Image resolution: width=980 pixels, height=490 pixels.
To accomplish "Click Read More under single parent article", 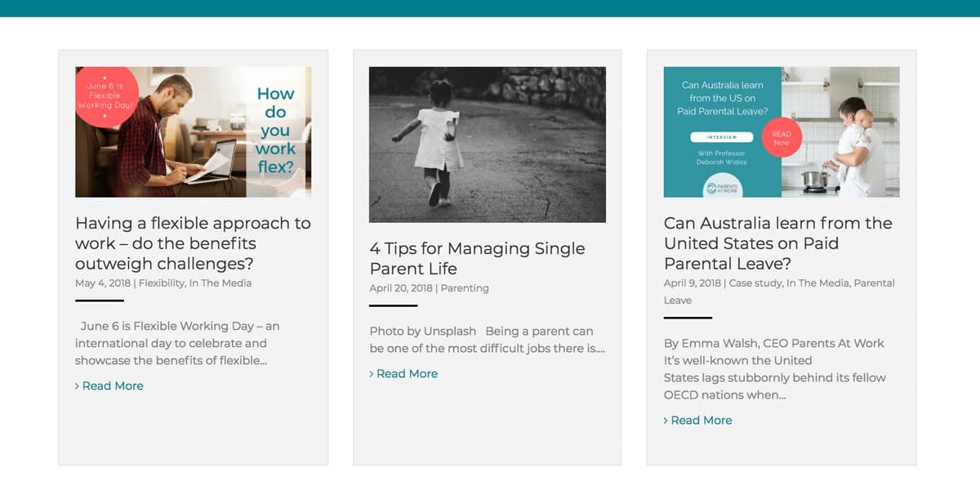I will (403, 373).
